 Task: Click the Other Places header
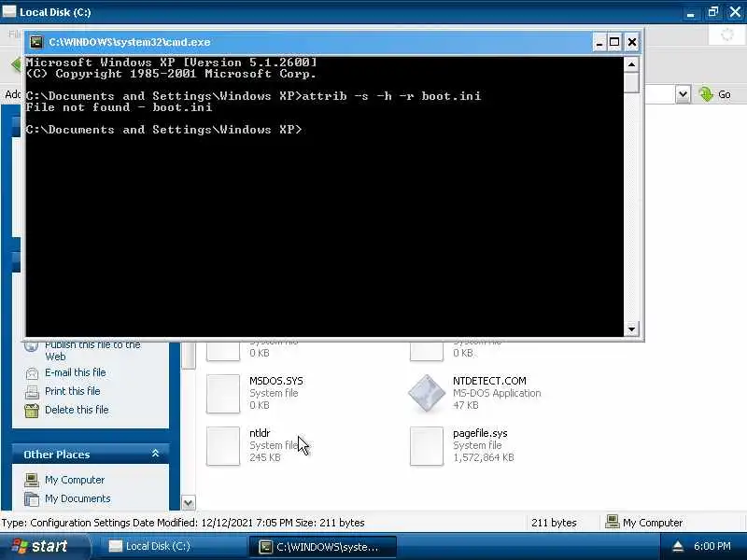[91, 455]
